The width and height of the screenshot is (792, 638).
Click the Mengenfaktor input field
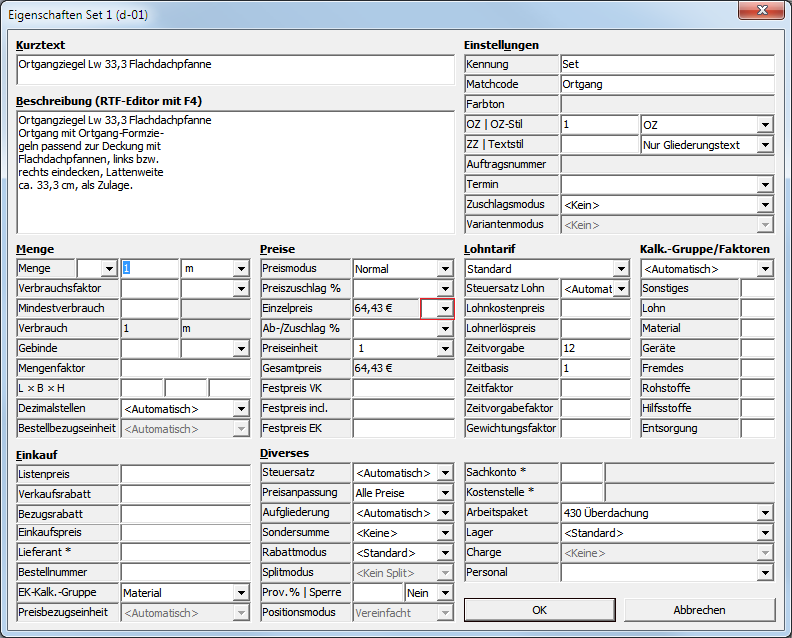coord(185,369)
